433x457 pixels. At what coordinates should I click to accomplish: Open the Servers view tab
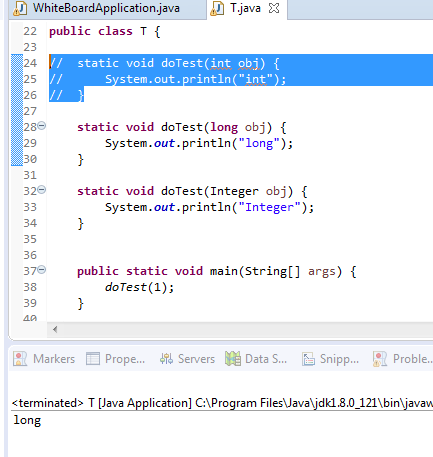tap(187, 359)
